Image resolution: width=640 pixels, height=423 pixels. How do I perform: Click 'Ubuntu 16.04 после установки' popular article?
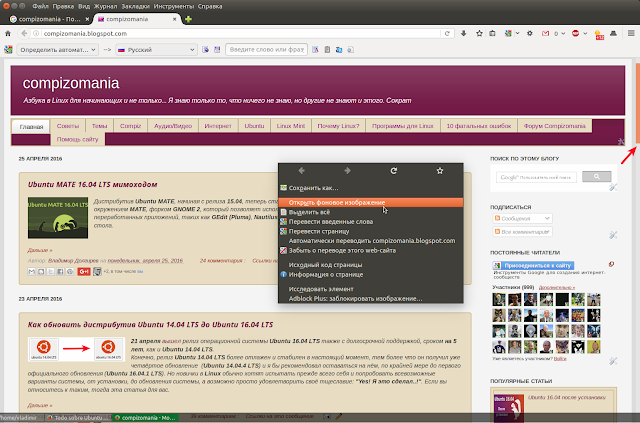pos(567,397)
